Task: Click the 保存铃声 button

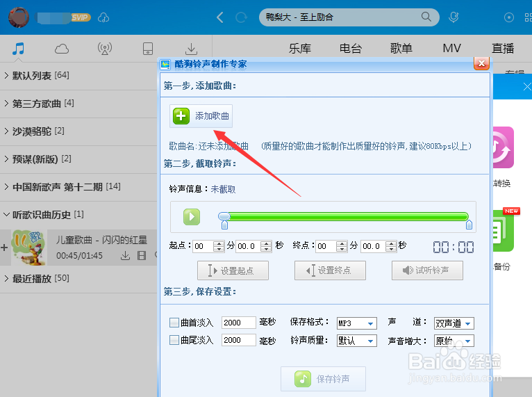Action: pos(323,379)
